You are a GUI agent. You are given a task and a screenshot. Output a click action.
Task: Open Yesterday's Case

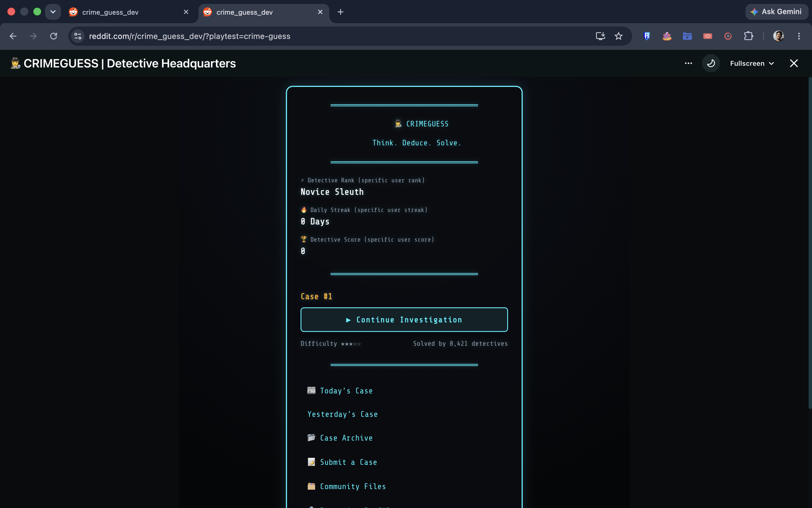(x=342, y=414)
